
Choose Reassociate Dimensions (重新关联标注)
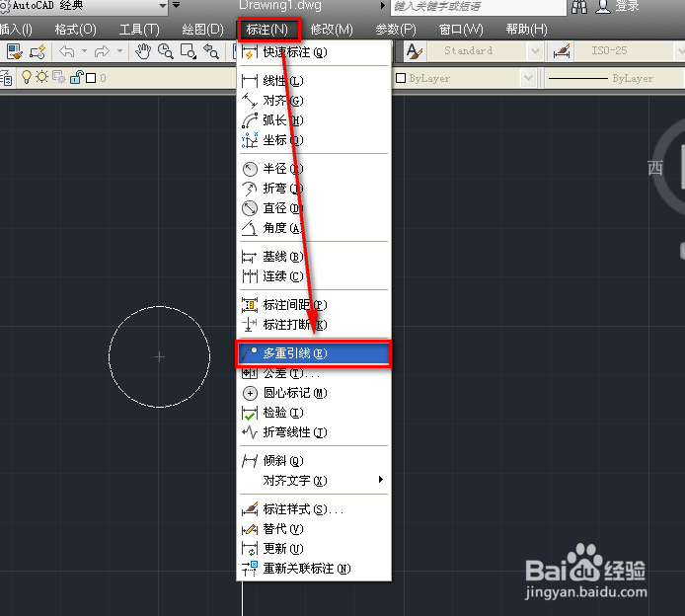pyautogui.click(x=314, y=569)
